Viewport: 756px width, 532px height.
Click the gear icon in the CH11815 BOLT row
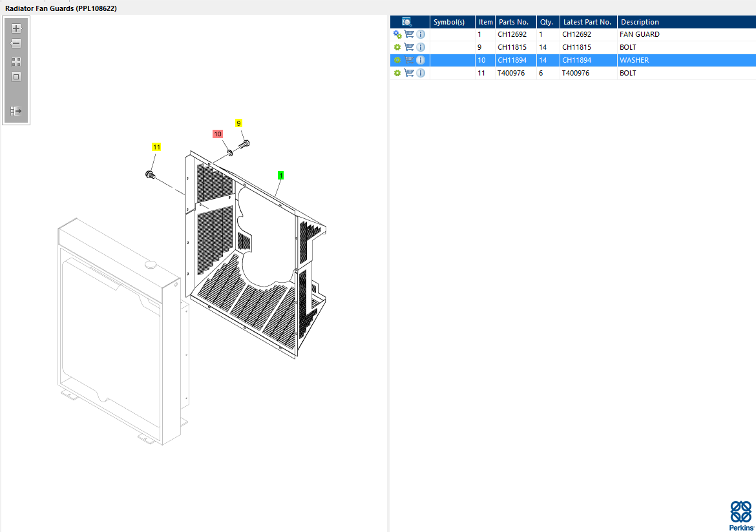[x=397, y=47]
